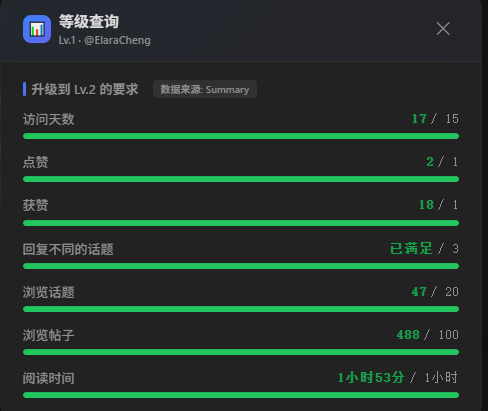The height and width of the screenshot is (411, 488).
Task: Click the 等级查询 chart app icon
Action: point(37,29)
